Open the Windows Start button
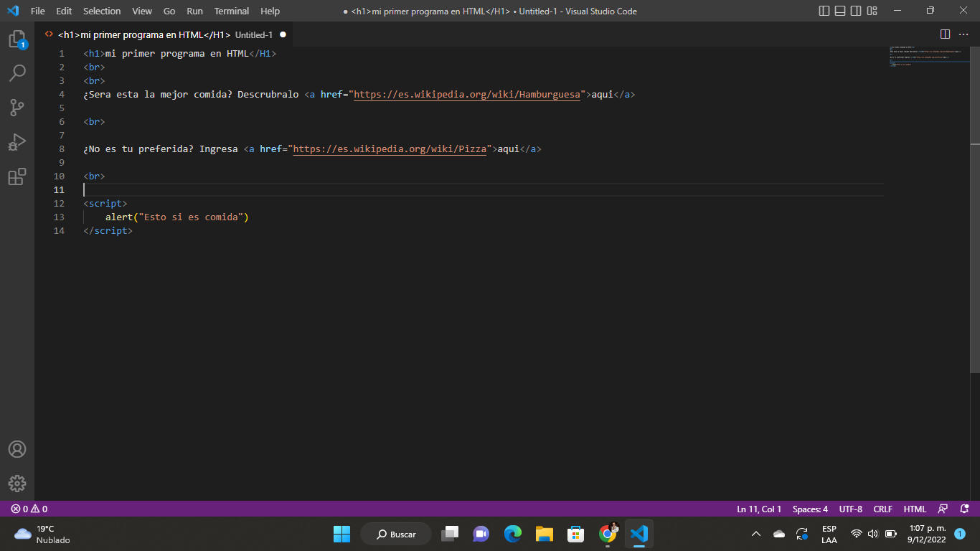Viewport: 980px width, 551px height. (x=341, y=534)
